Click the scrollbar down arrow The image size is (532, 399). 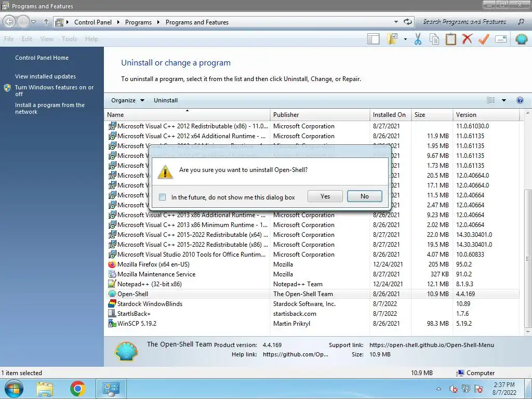click(x=528, y=332)
